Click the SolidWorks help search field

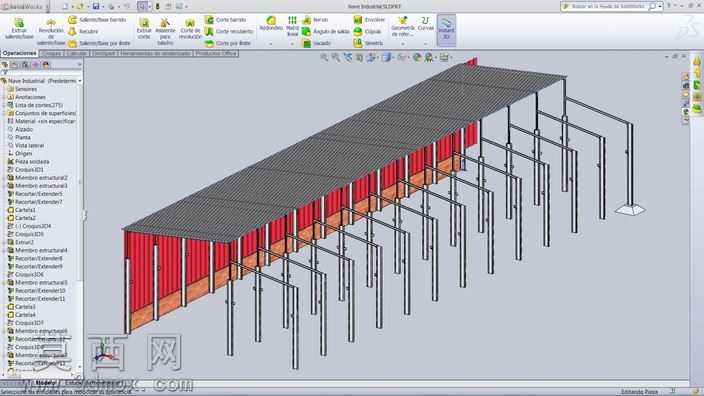pyautogui.click(x=607, y=6)
